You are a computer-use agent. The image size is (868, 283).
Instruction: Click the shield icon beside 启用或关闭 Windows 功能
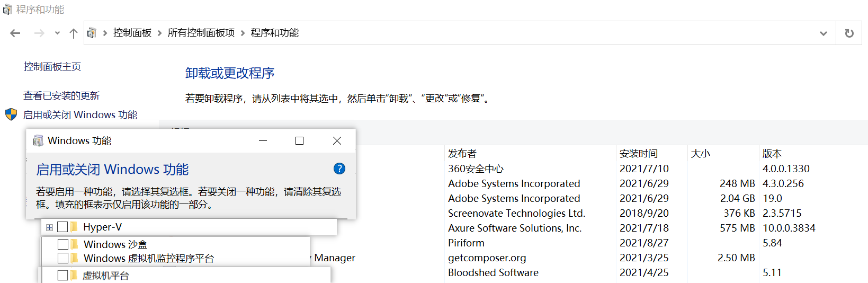[11, 114]
